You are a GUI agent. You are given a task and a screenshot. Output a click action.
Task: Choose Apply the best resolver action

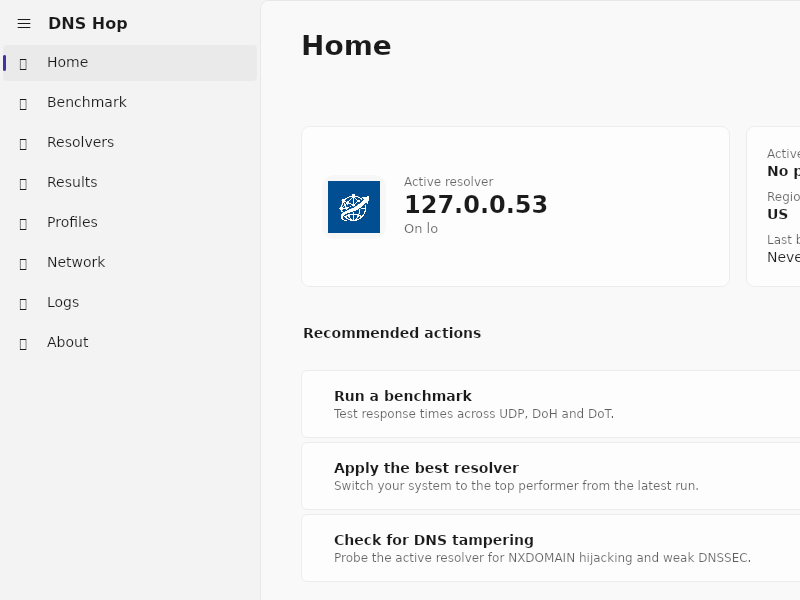coord(551,476)
